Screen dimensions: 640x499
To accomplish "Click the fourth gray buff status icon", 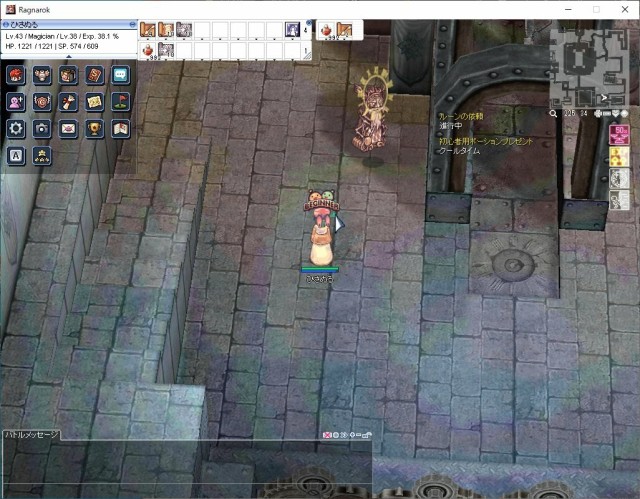I will 619,200.
